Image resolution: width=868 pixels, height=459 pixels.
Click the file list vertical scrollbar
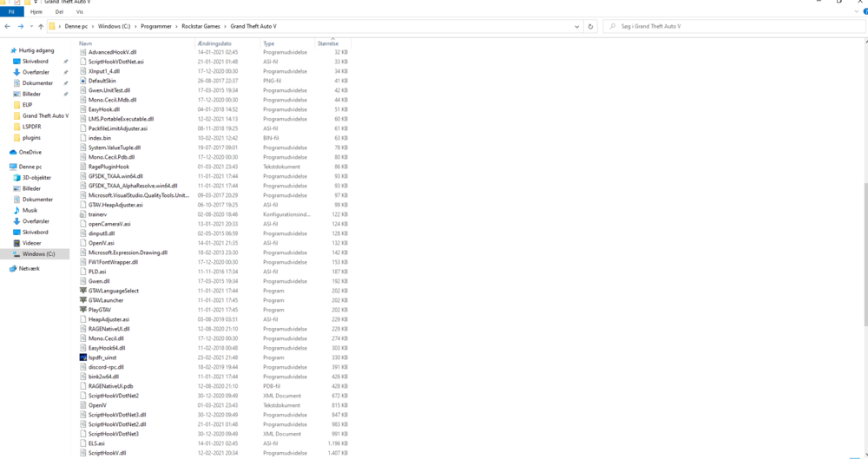coord(865,255)
